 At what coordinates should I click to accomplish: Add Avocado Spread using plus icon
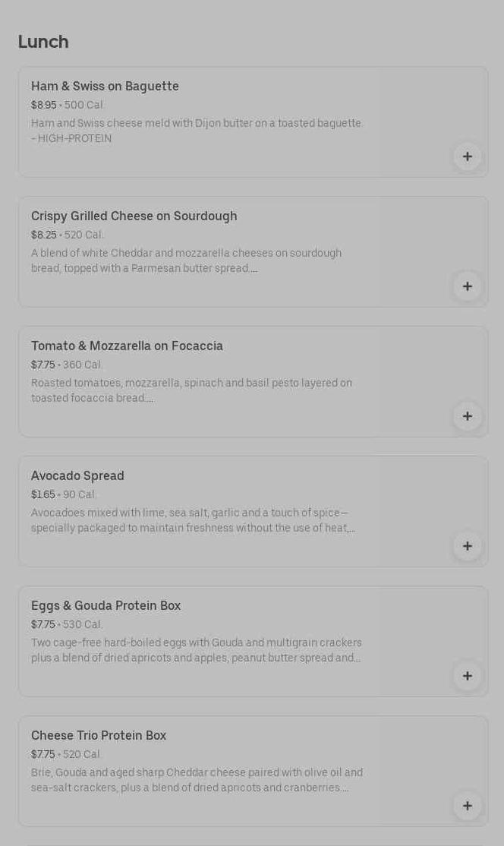coord(467,546)
